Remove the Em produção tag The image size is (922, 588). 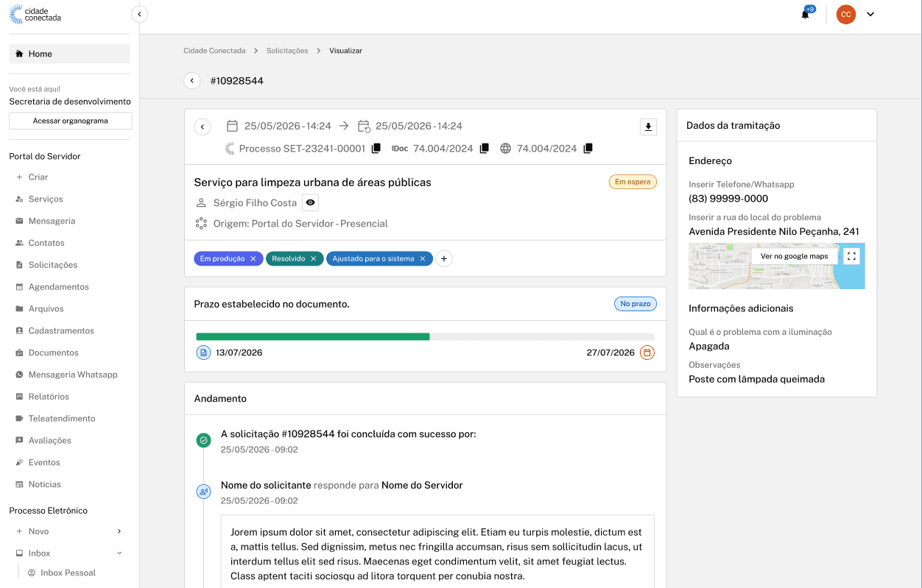click(x=253, y=259)
